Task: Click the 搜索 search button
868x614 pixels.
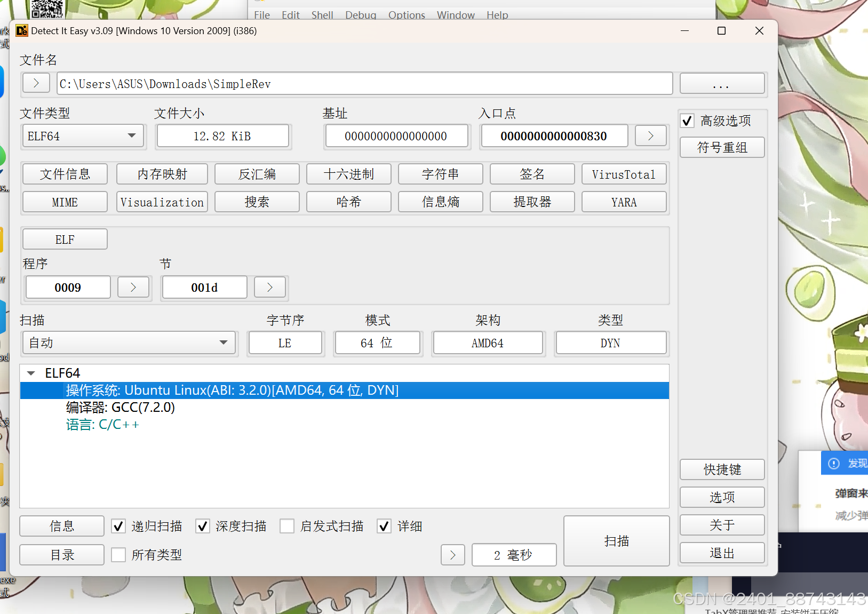Action: (257, 202)
